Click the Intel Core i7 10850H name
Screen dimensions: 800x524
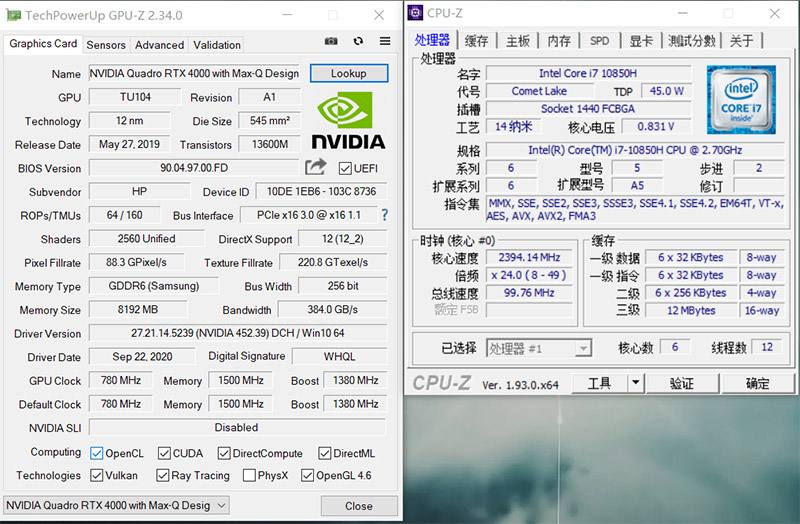pos(588,73)
